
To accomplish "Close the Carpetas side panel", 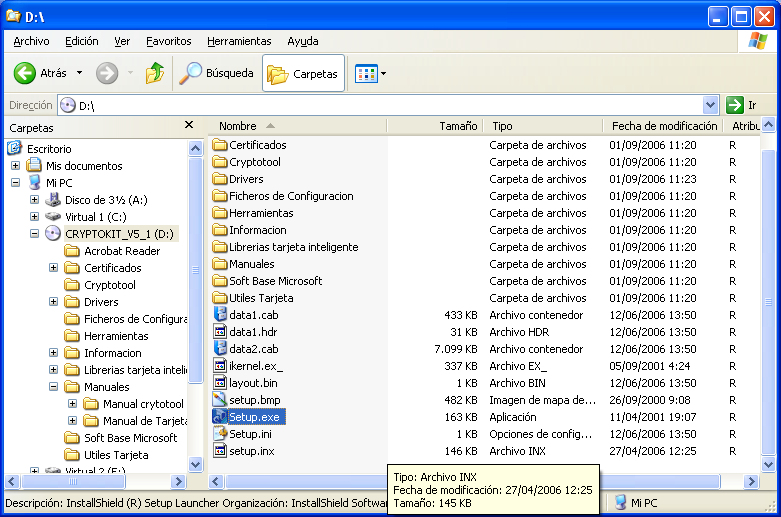I will click(x=189, y=126).
